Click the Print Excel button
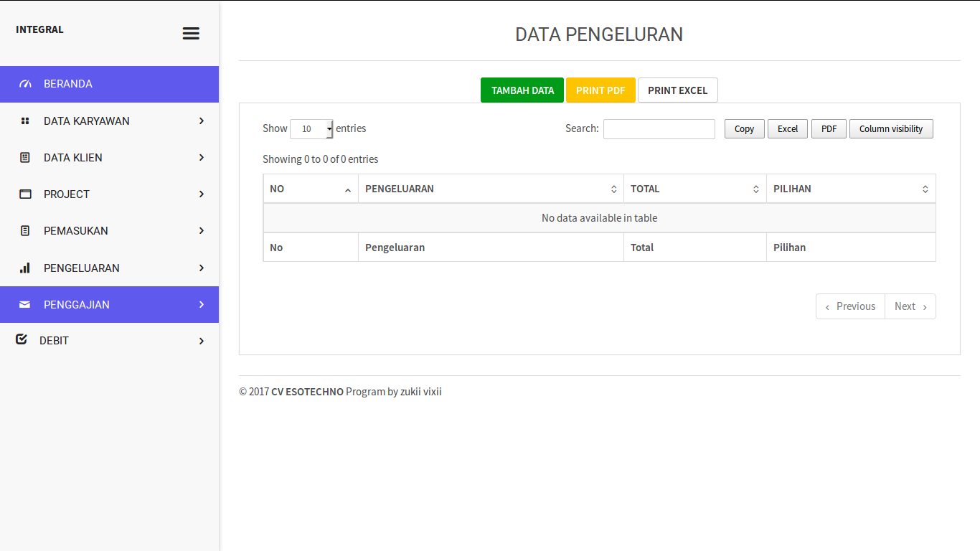Screen dimensions: 980x551 click(677, 90)
